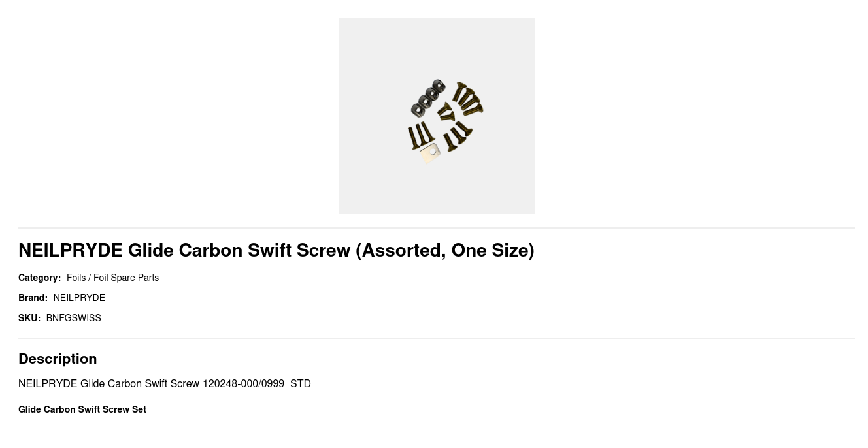
Task: Open the "Foils" category link
Action: coord(76,278)
